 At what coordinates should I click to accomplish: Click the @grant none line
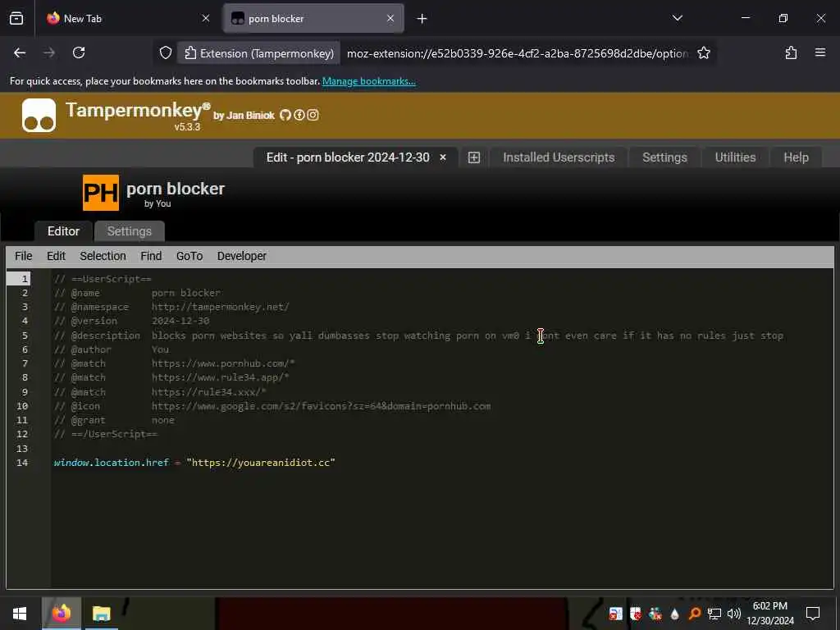[x=115, y=420]
